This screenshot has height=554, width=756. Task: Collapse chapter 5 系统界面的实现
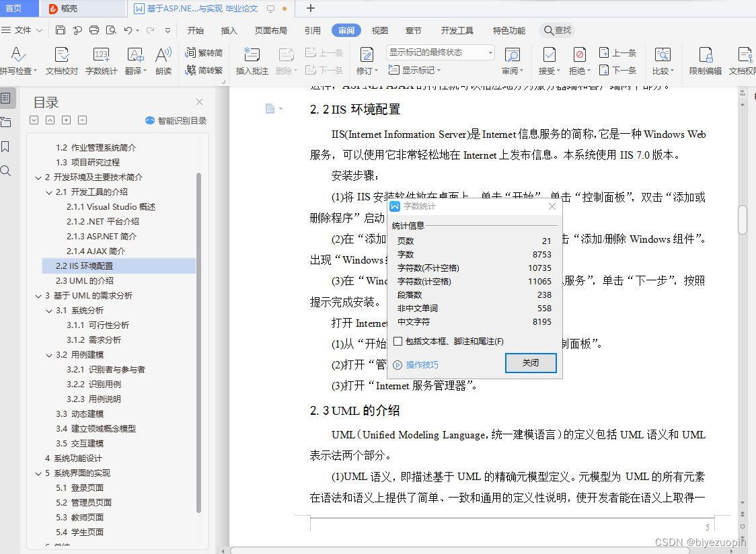click(38, 474)
